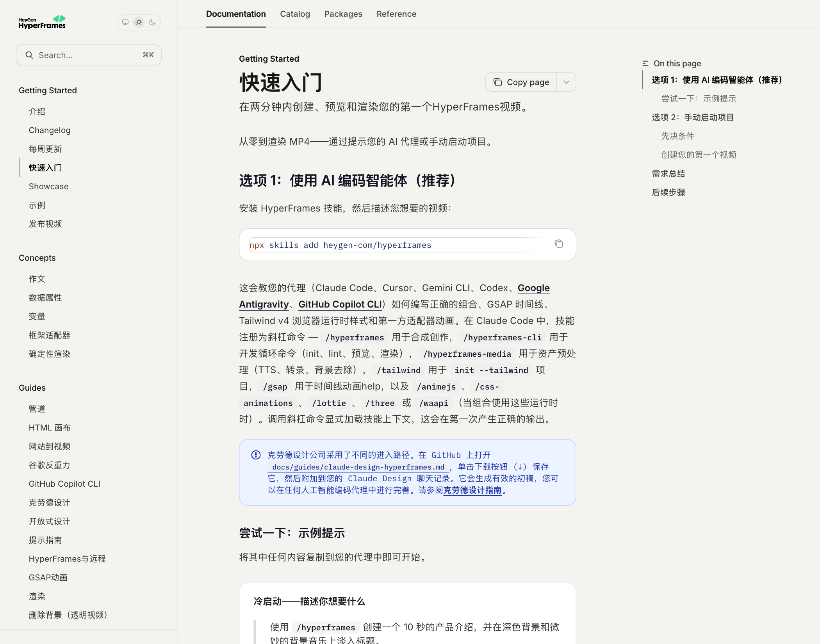This screenshot has height=644, width=820.
Task: Open the 每周更新 sidebar page
Action: coord(45,149)
